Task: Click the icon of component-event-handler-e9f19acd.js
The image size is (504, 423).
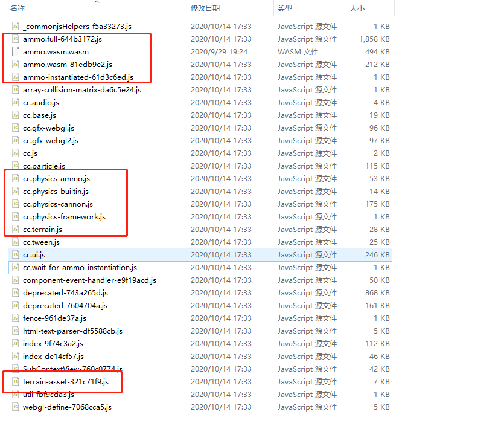Action: click(x=16, y=280)
